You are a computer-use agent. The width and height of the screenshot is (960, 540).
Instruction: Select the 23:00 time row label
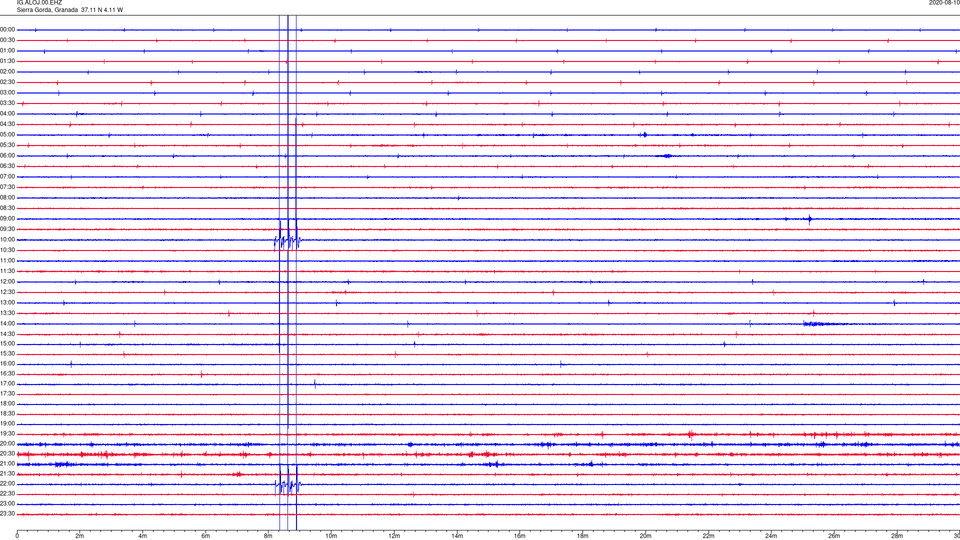(8, 504)
